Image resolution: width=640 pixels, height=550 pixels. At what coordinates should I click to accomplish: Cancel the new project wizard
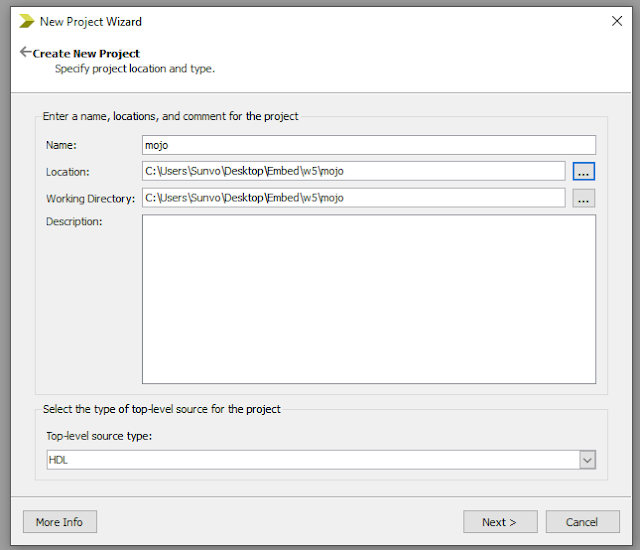pos(582,522)
